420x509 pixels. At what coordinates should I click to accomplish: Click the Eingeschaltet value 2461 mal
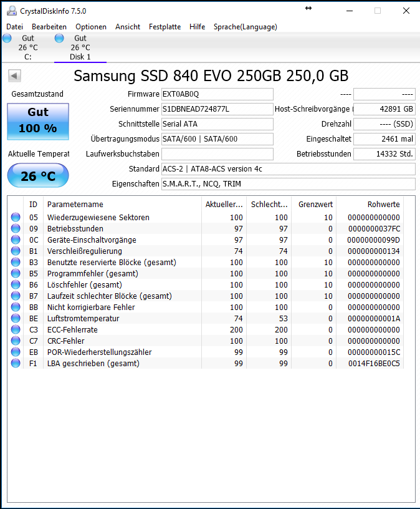[384, 139]
